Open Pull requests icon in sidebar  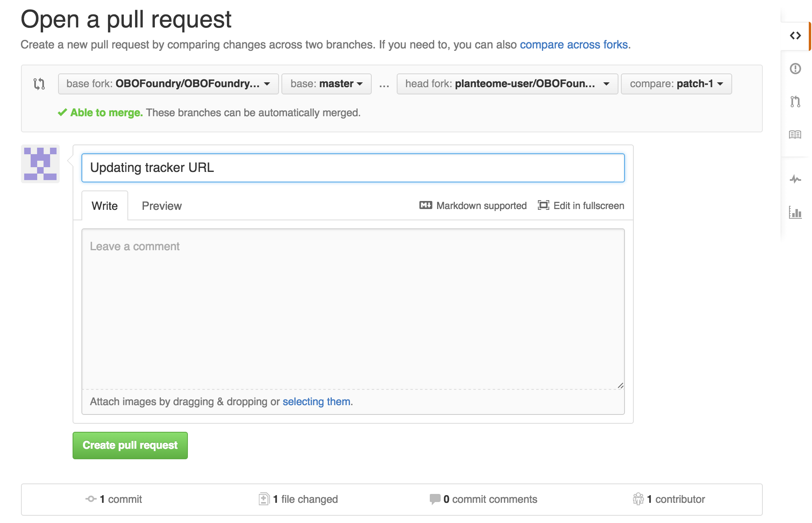point(795,101)
